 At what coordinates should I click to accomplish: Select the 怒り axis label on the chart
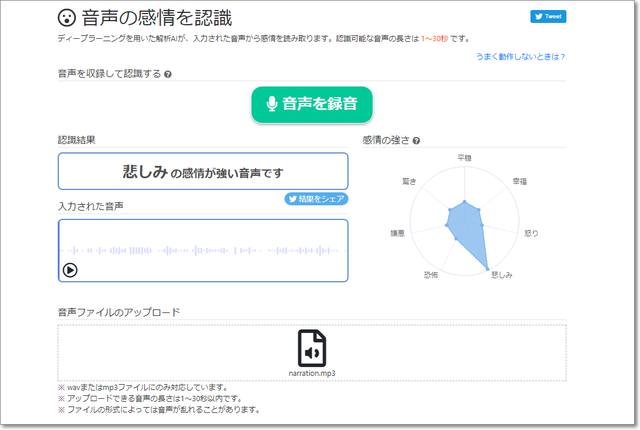pyautogui.click(x=531, y=233)
